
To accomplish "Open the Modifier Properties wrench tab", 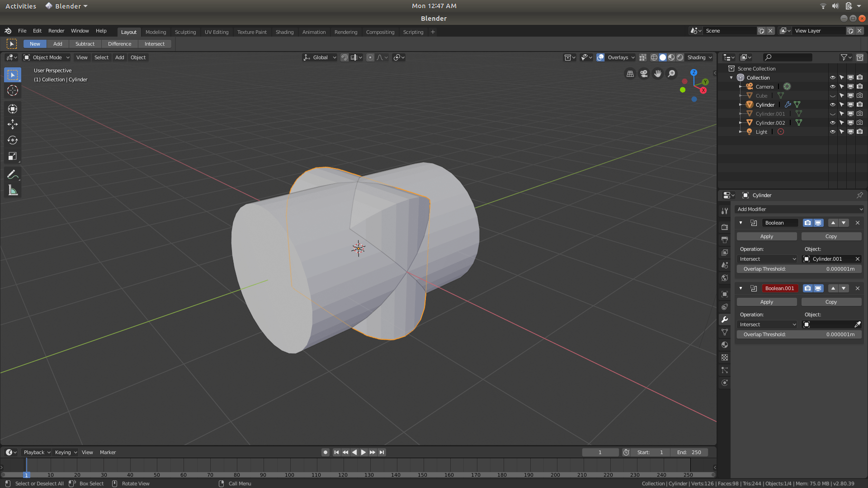I will (x=725, y=319).
